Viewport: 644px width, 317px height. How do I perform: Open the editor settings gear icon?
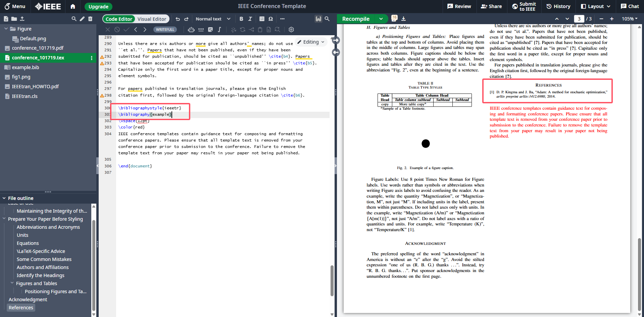[291, 30]
